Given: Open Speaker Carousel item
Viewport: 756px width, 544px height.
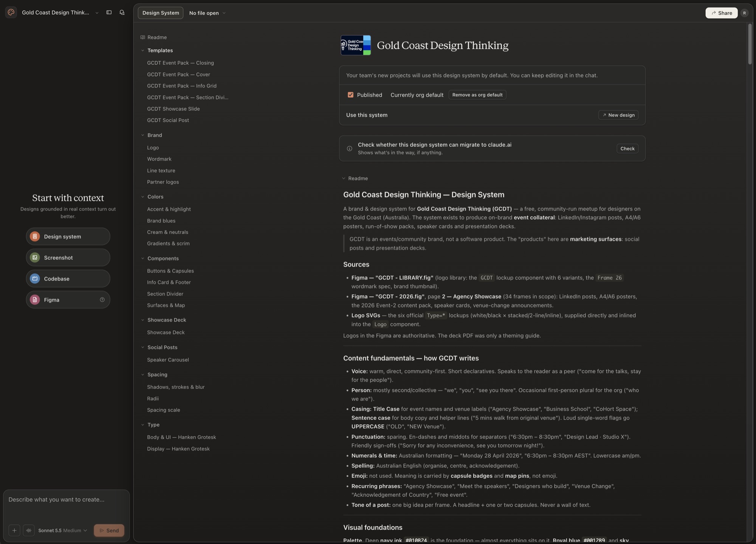Looking at the screenshot, I should pos(168,360).
